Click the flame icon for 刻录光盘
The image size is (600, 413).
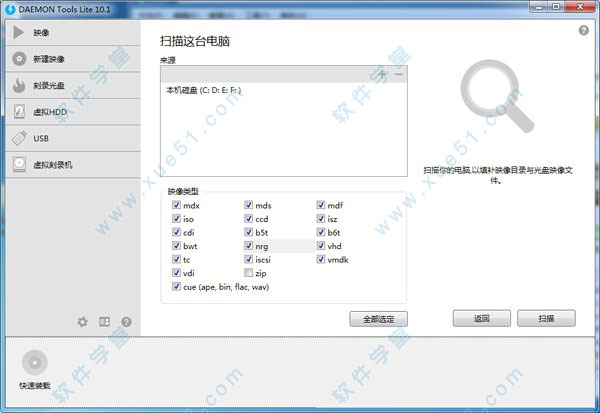[x=19, y=85]
